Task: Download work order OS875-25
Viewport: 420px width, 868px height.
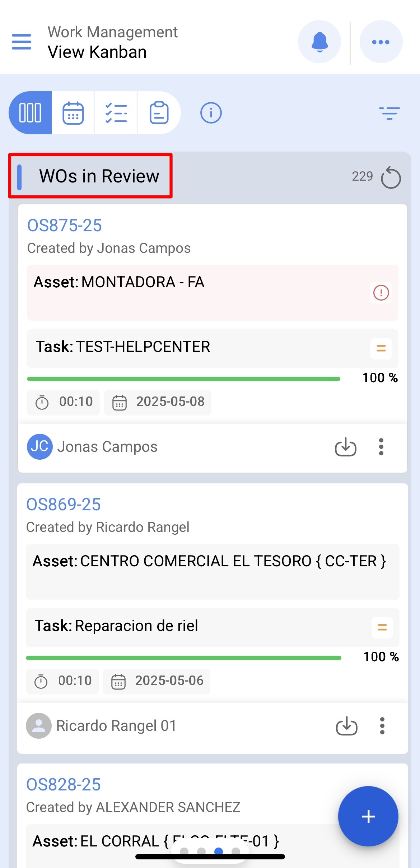Action: point(345,447)
